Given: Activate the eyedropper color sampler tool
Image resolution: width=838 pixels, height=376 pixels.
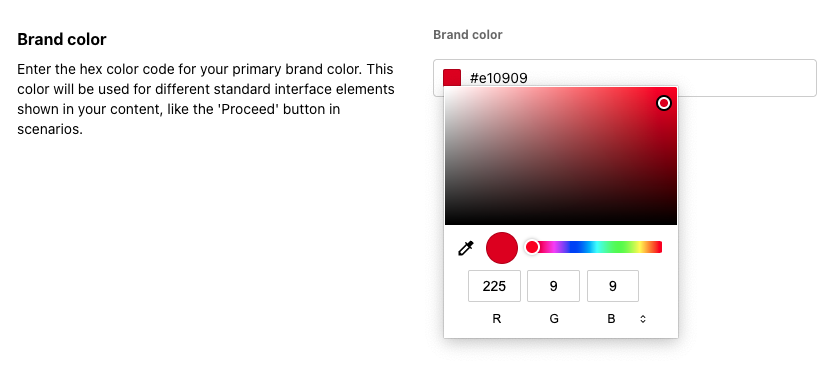Looking at the screenshot, I should (466, 248).
